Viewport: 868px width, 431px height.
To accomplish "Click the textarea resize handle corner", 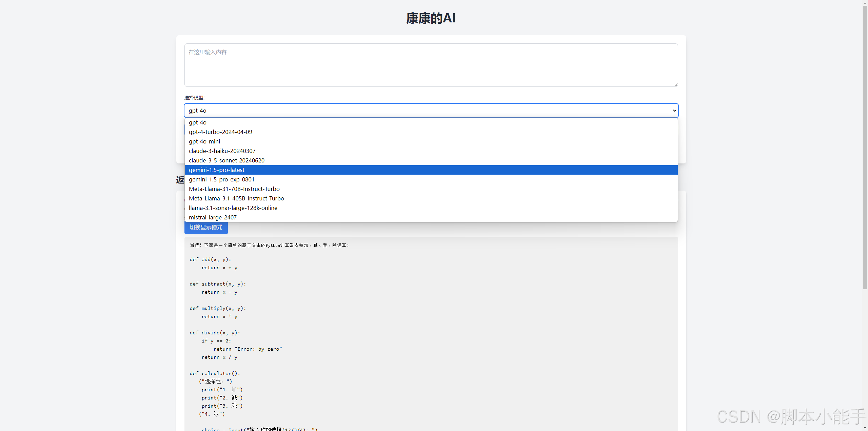I will 676,85.
